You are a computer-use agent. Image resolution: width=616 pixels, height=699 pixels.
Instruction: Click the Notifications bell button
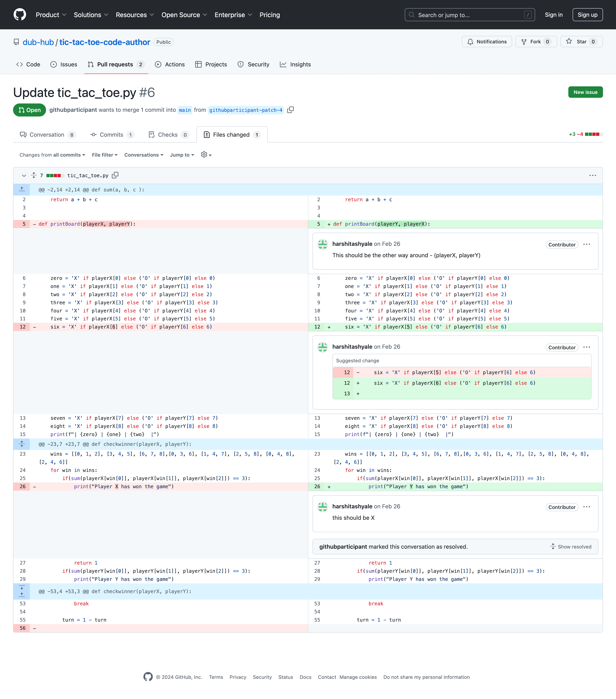tap(487, 42)
